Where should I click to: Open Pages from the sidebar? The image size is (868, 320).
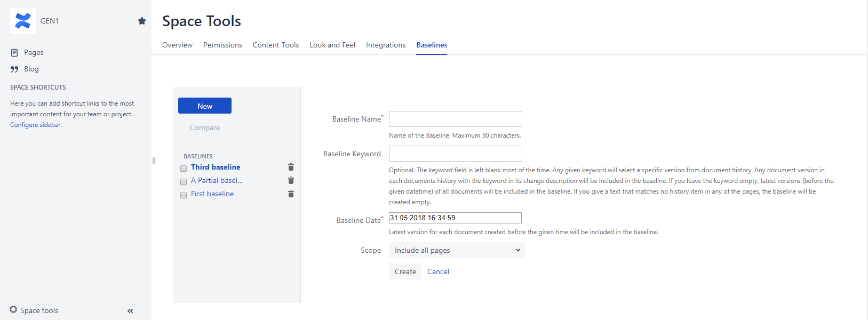[34, 52]
